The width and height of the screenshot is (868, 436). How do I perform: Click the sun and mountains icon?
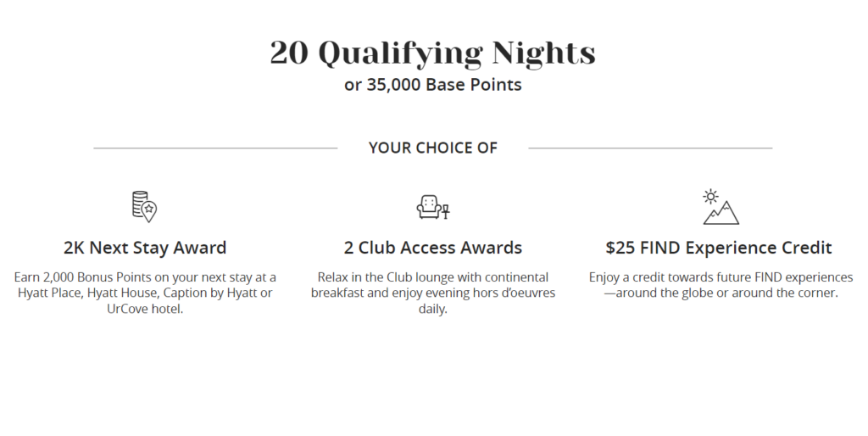coord(721,207)
